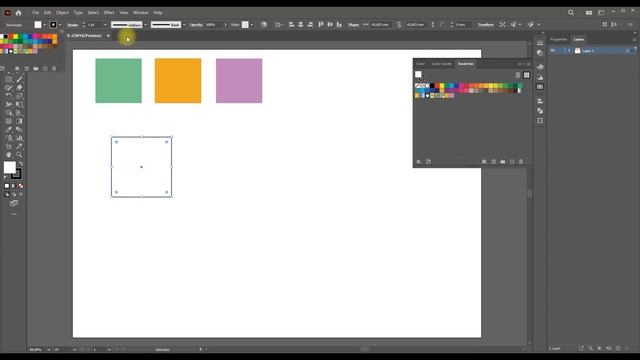Open Recolor Artwork in control bar
Image resolution: width=640 pixels, height=360 pixels.
point(264,24)
